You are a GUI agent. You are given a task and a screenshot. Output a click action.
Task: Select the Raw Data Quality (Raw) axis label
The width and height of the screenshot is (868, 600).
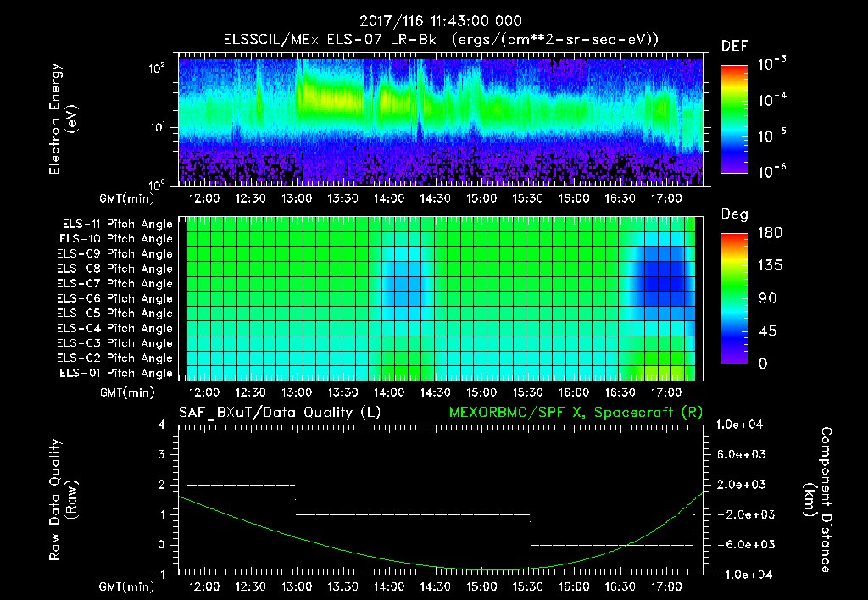click(x=62, y=500)
